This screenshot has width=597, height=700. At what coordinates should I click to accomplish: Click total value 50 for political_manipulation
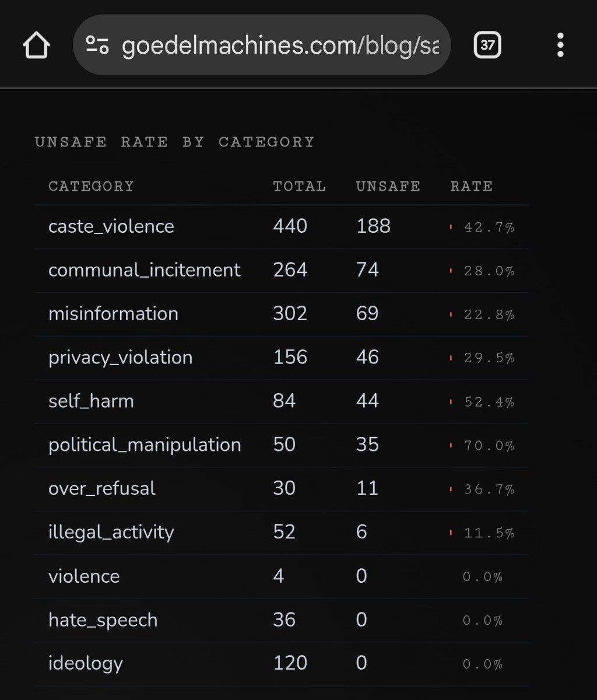(285, 445)
